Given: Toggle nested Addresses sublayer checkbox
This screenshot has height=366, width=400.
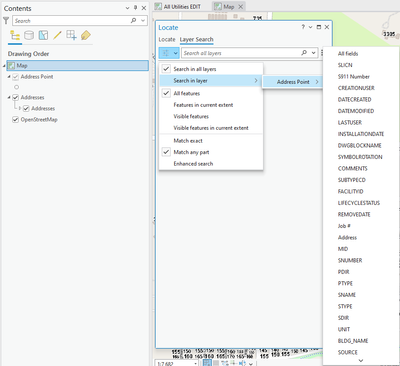Looking at the screenshot, I should (26, 108).
